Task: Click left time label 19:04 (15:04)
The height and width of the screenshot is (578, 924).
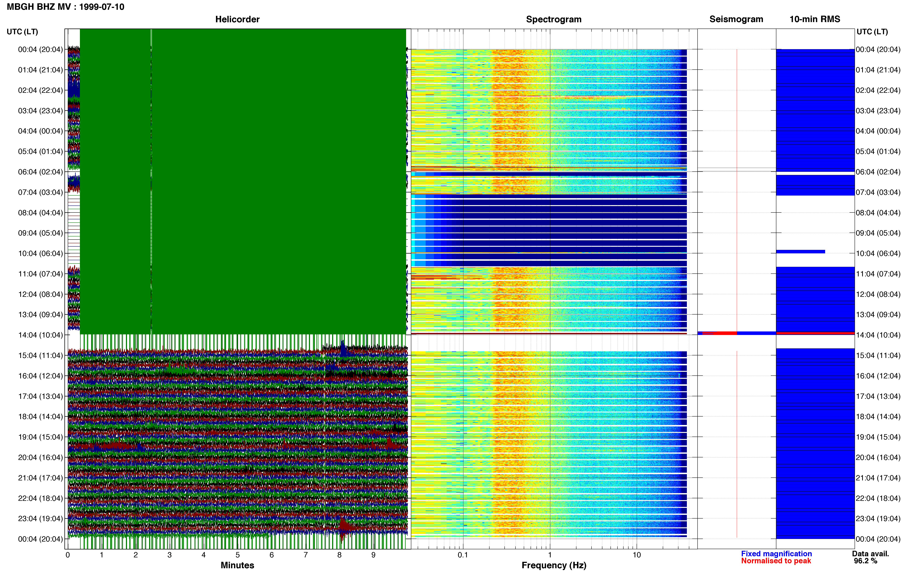Action: click(41, 437)
